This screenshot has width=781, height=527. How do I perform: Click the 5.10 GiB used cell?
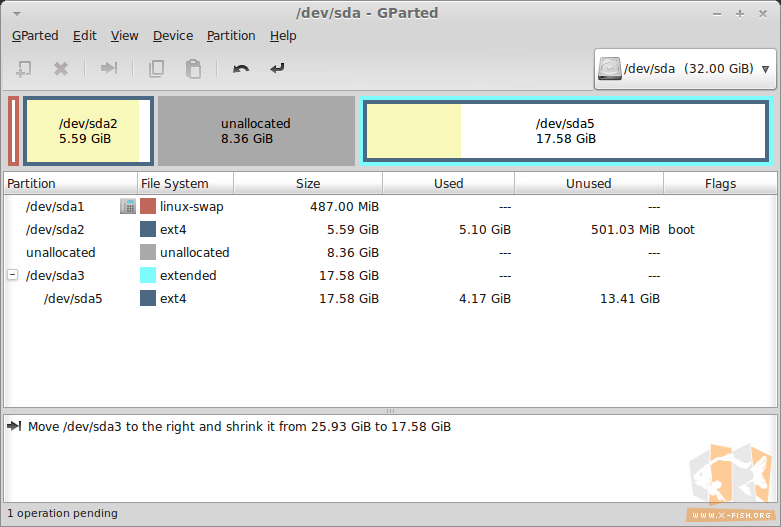[485, 229]
